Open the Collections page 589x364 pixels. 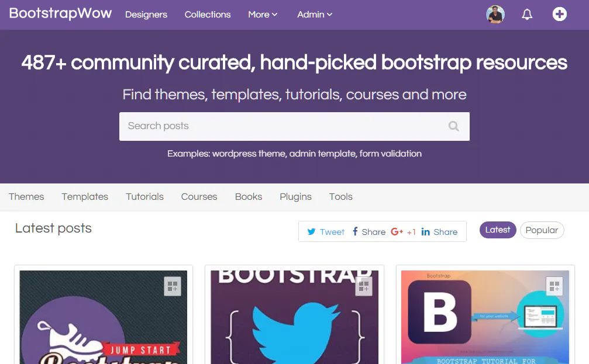click(208, 15)
